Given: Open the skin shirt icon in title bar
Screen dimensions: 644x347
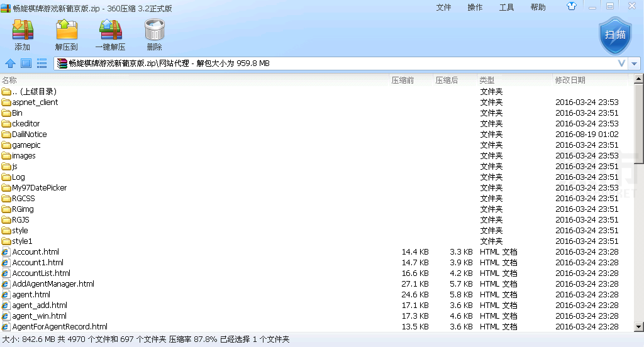Looking at the screenshot, I should coord(572,6).
